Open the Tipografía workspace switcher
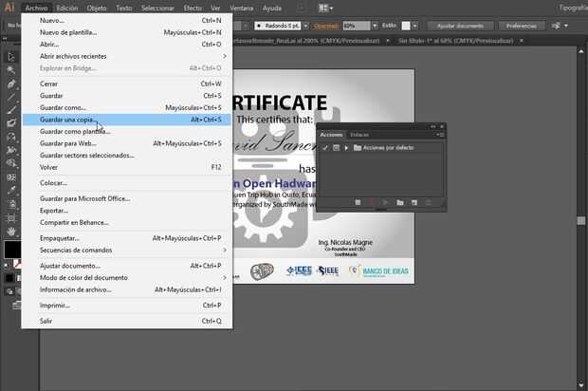The image size is (588, 391). [x=573, y=8]
